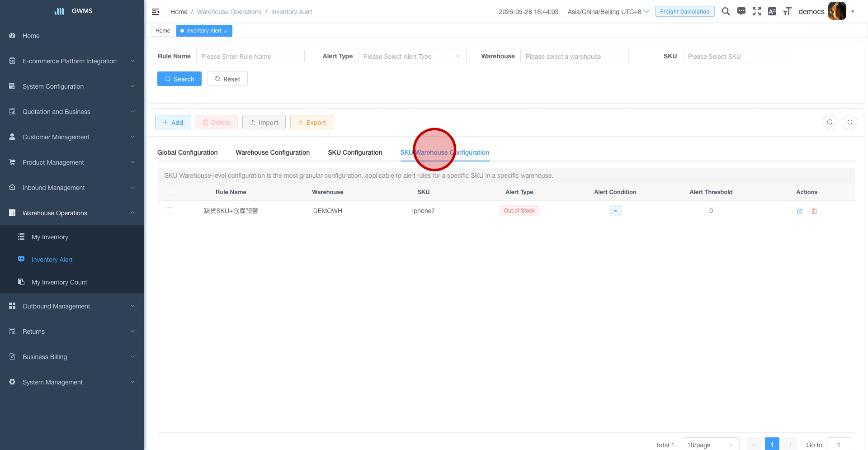Open Freight Calculation button

click(684, 11)
